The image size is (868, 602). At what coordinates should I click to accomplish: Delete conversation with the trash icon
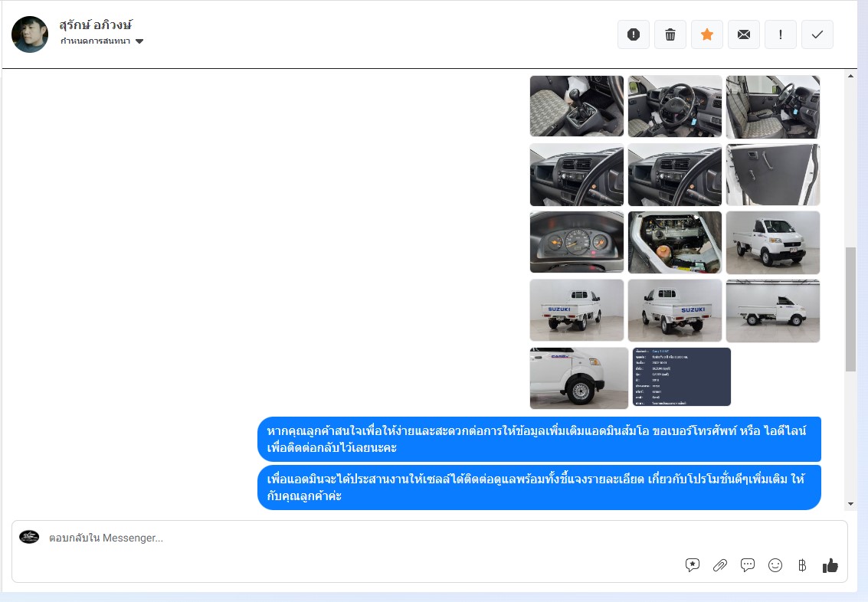[670, 34]
